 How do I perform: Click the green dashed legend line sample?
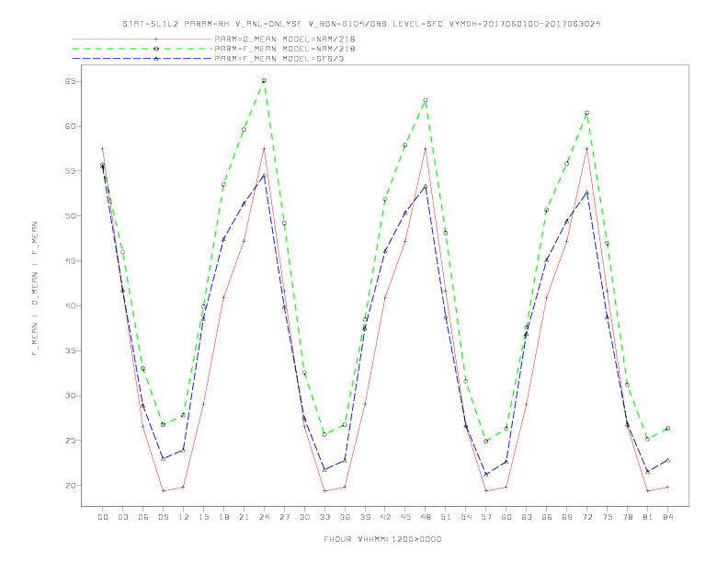(142, 49)
